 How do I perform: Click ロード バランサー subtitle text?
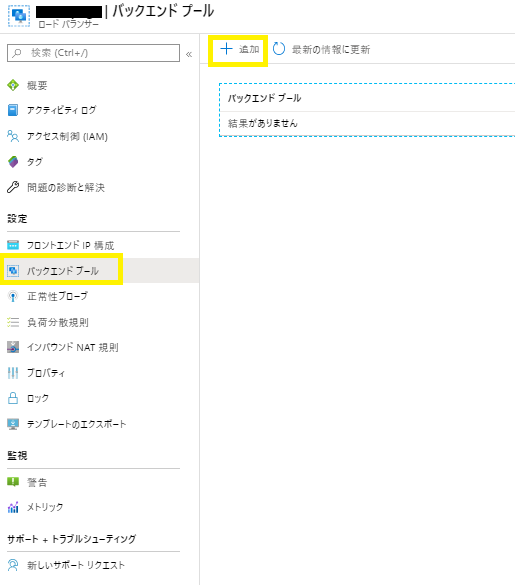pyautogui.click(x=69, y=24)
